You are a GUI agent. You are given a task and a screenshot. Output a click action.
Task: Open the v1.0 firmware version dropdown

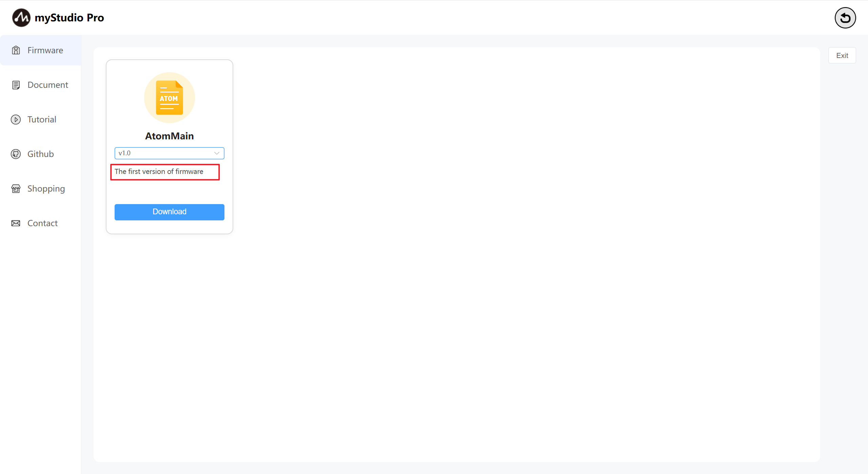point(170,153)
